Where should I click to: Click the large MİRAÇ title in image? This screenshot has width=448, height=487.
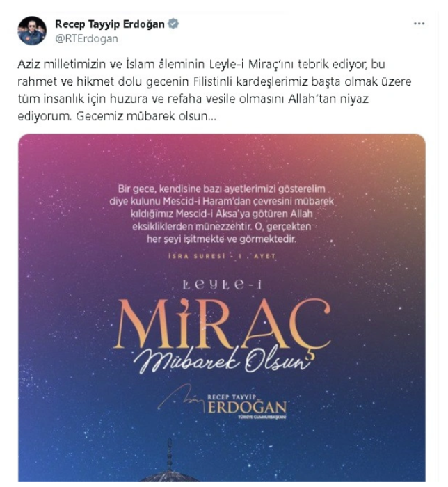point(222,324)
